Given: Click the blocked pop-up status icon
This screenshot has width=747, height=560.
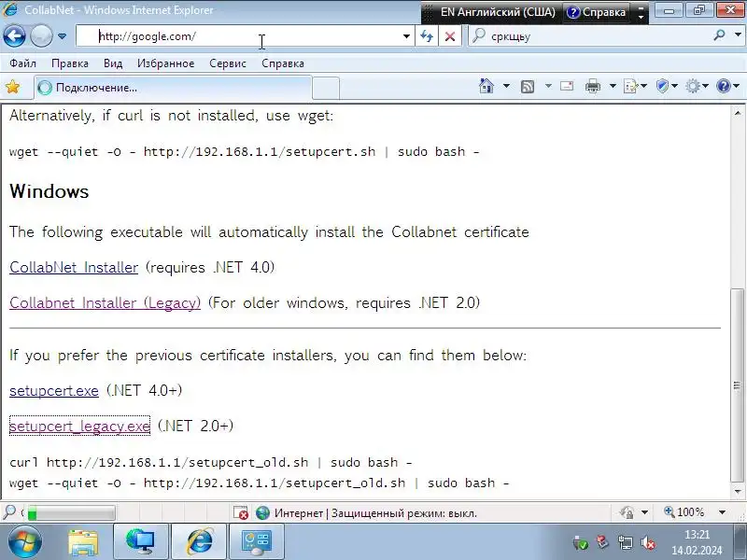Looking at the screenshot, I should (x=241, y=512).
